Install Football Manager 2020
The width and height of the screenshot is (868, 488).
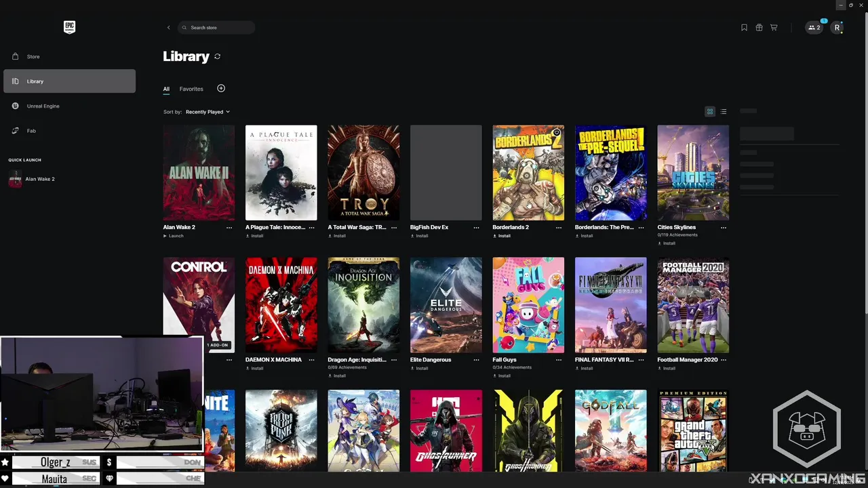[667, 368]
